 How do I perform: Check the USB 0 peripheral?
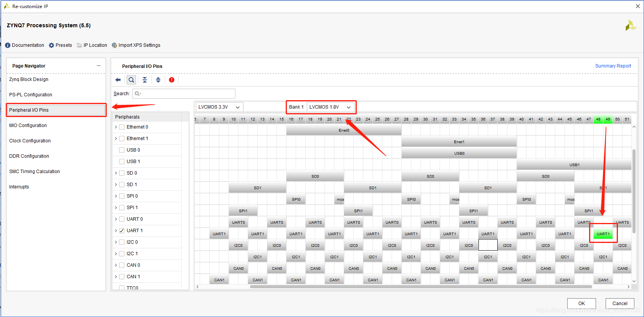(122, 150)
